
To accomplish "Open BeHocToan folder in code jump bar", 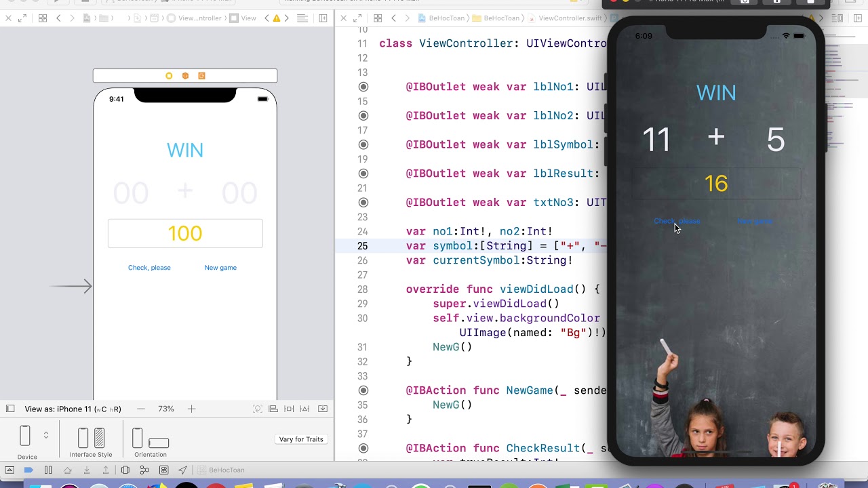I will (x=496, y=18).
